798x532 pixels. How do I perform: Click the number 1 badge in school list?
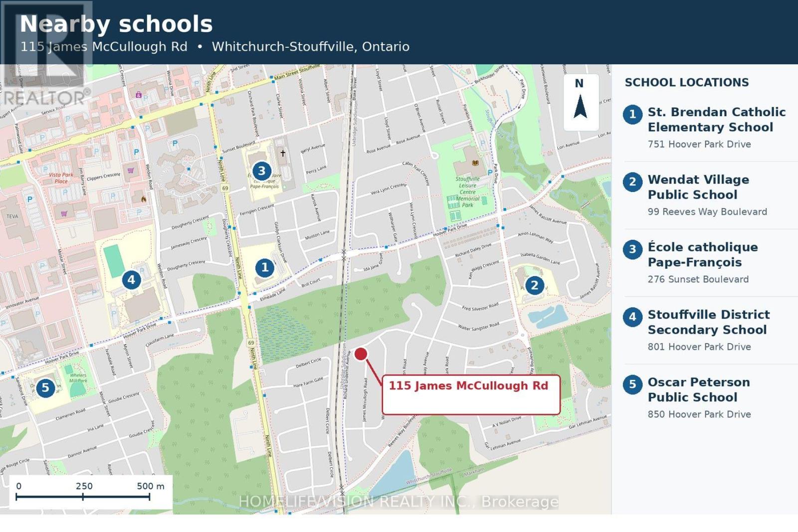coord(632,114)
